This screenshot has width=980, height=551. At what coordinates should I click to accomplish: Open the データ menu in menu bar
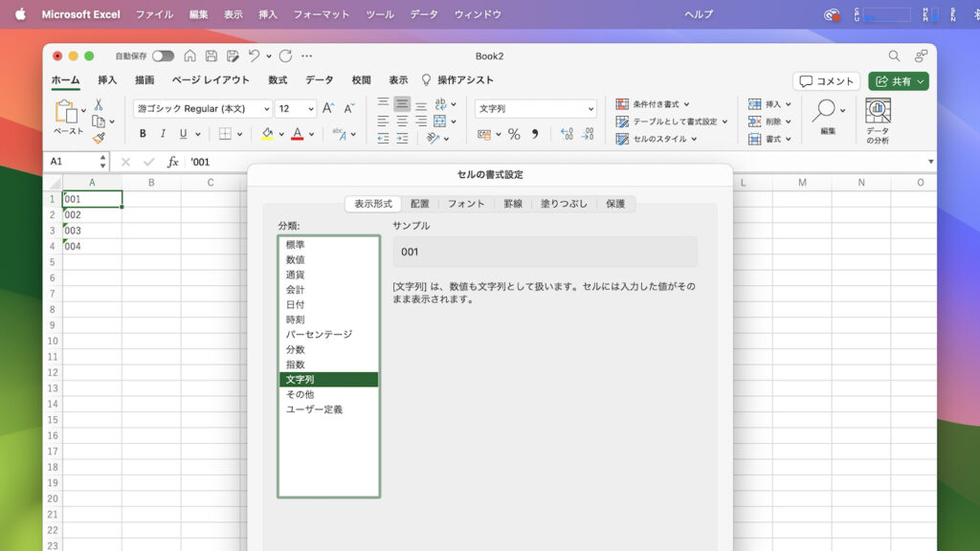pos(423,14)
